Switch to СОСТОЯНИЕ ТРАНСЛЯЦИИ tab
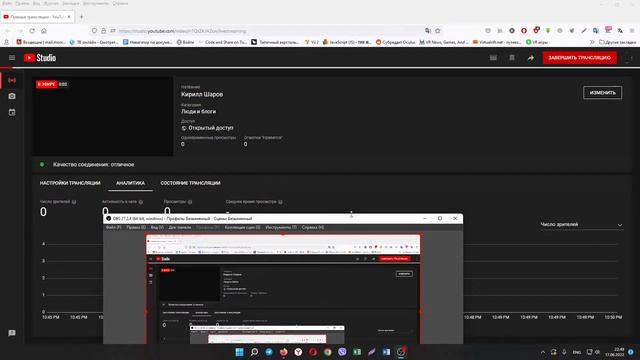The image size is (640, 360). click(x=191, y=183)
